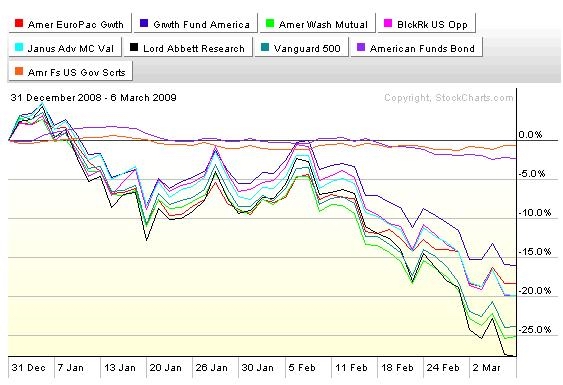The image size is (563, 385).
Task: Click the -15.0% y-axis label
Action: click(535, 252)
